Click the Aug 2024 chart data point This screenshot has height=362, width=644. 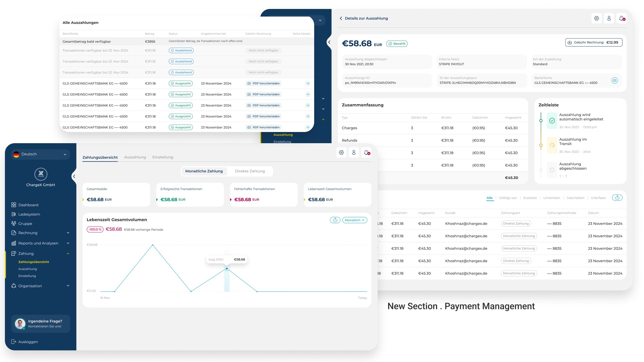coord(227,269)
